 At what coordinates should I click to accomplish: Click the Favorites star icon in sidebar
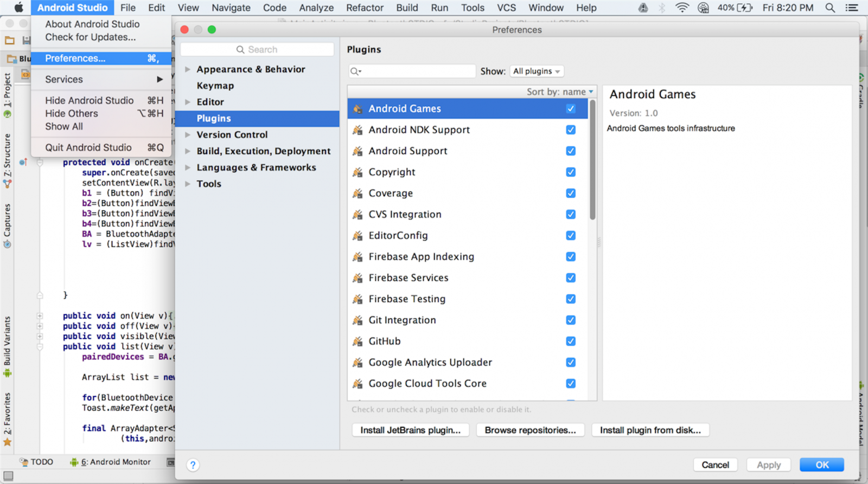pos(7,442)
